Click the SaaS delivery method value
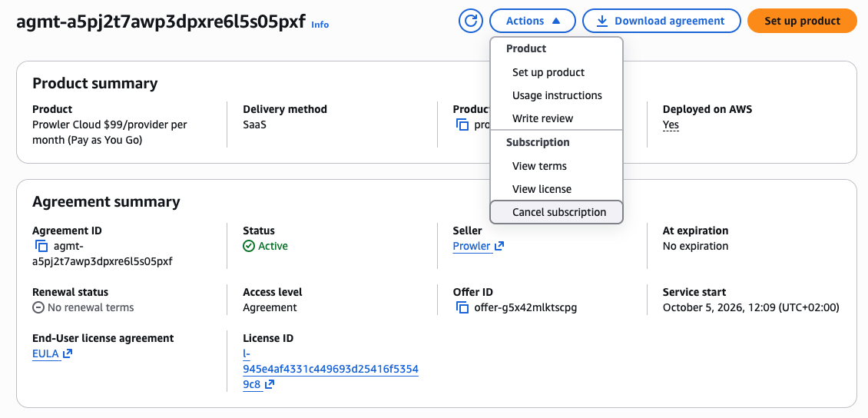Screen dimensions: 868x418 click(x=255, y=124)
